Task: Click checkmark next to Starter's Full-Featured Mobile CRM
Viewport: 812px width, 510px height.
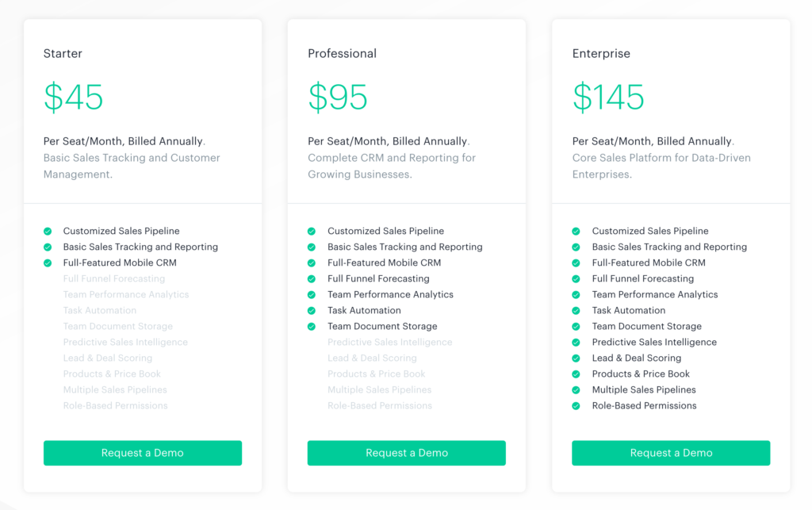Action: [48, 263]
